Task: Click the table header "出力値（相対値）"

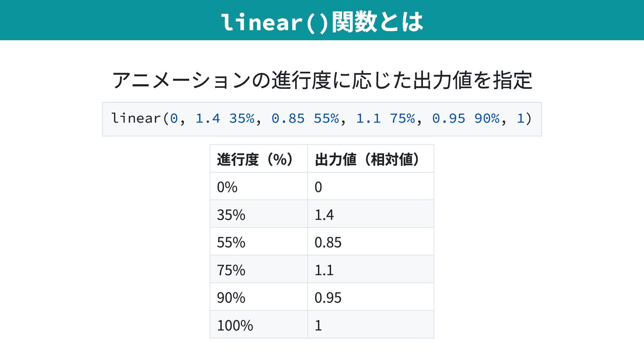Action: (x=368, y=159)
